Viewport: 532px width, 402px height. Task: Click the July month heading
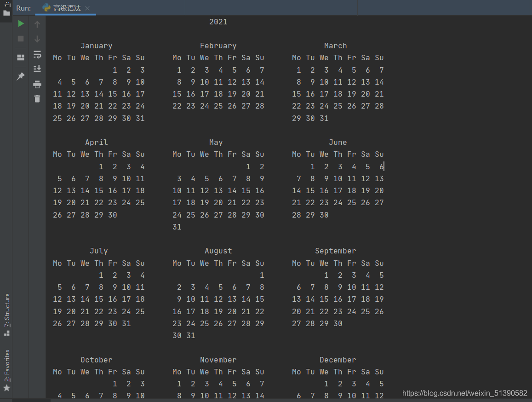(99, 251)
